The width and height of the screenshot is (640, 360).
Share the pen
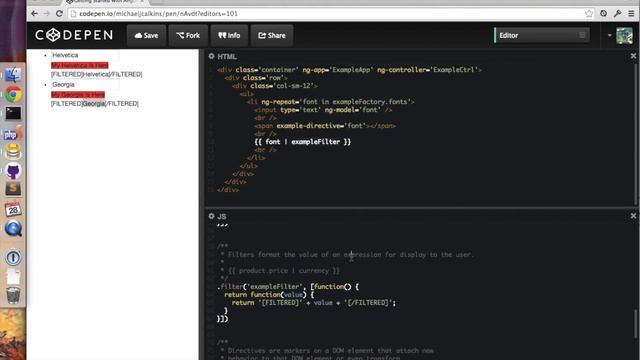pos(272,35)
